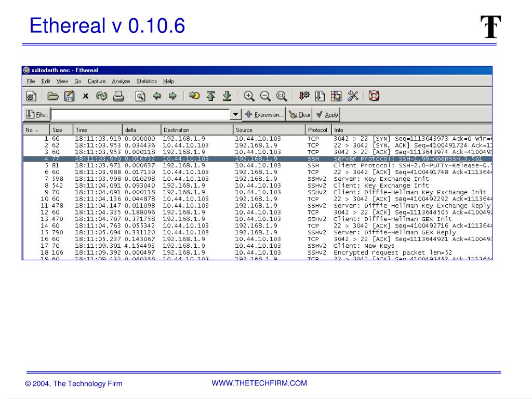Click the Expression... button
This screenshot has height=399, width=532.
pos(263,115)
